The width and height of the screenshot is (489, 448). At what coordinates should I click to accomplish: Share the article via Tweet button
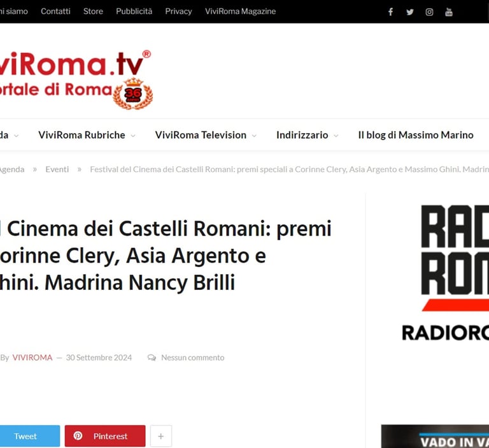[x=30, y=436]
